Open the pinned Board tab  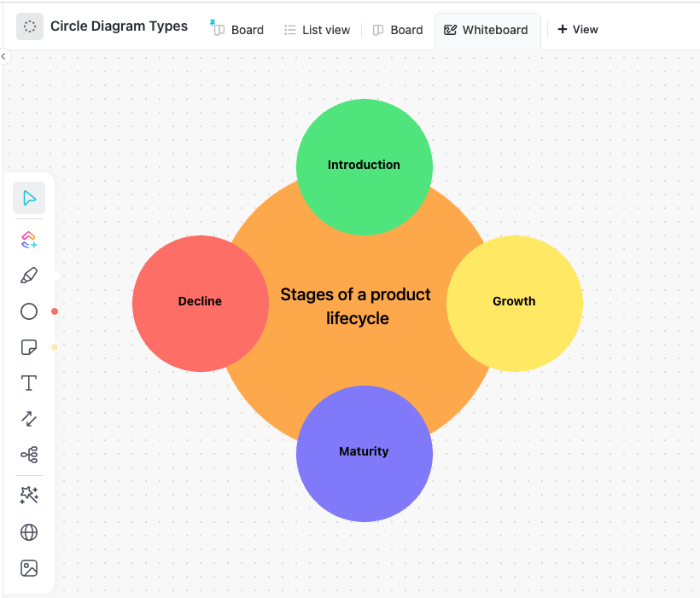point(237,30)
